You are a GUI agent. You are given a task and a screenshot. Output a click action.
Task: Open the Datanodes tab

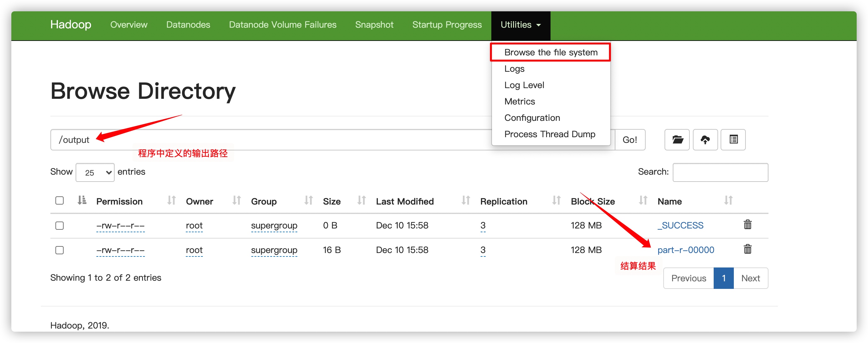pyautogui.click(x=188, y=25)
